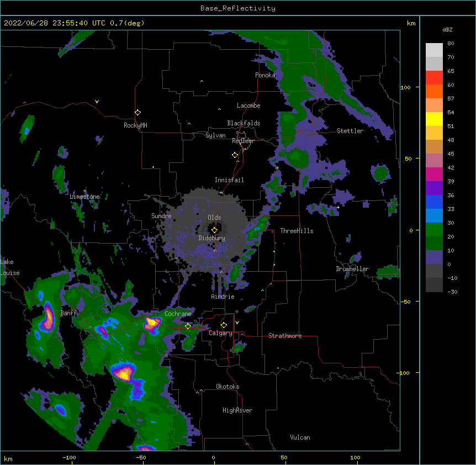Click the Strathmore label
476x465 pixels.
coord(285,336)
